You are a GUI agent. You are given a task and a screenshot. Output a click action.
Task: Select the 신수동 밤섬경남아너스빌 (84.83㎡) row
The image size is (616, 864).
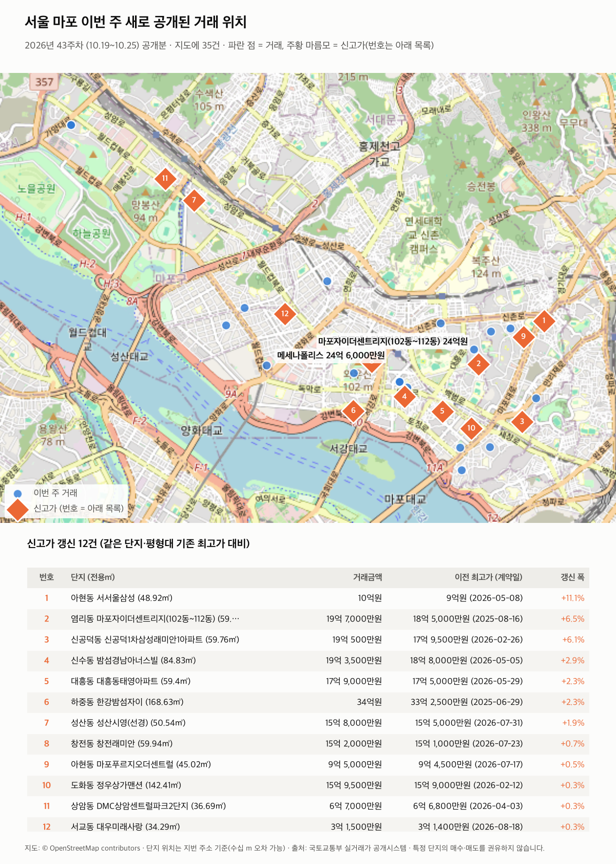pos(308,661)
